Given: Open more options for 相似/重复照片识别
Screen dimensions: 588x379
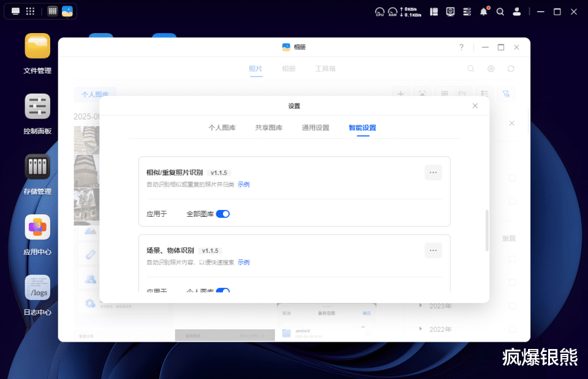Looking at the screenshot, I should coord(433,173).
